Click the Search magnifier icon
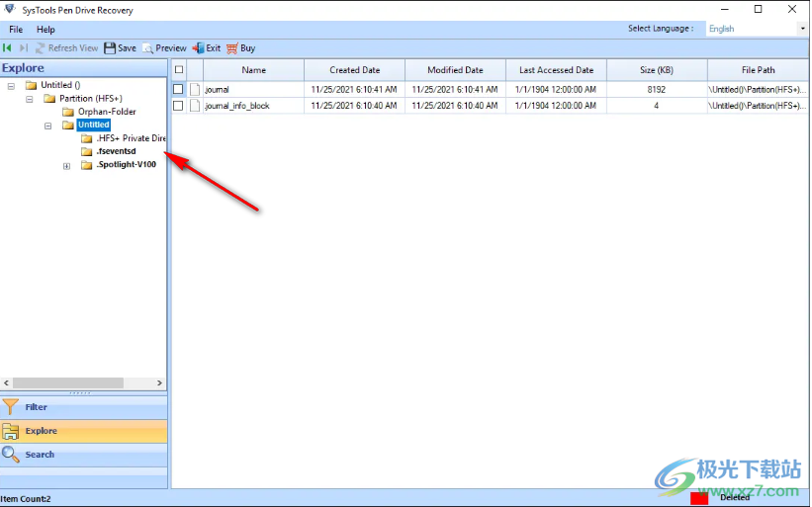The height and width of the screenshot is (507, 812). pos(10,455)
